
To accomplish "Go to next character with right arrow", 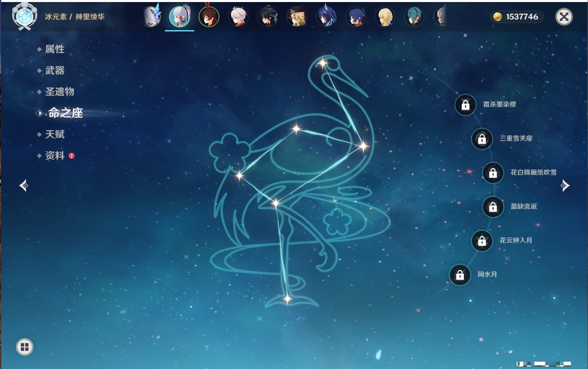I will (x=565, y=186).
